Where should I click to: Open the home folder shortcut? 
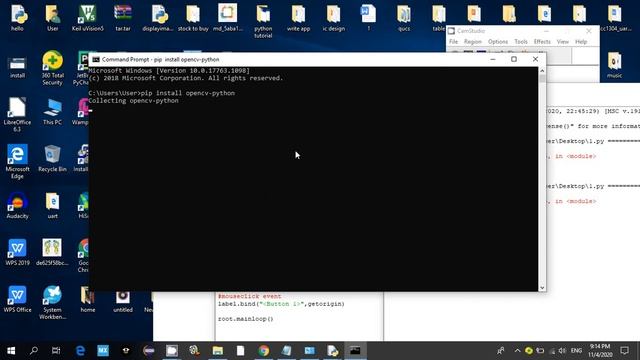click(87, 299)
